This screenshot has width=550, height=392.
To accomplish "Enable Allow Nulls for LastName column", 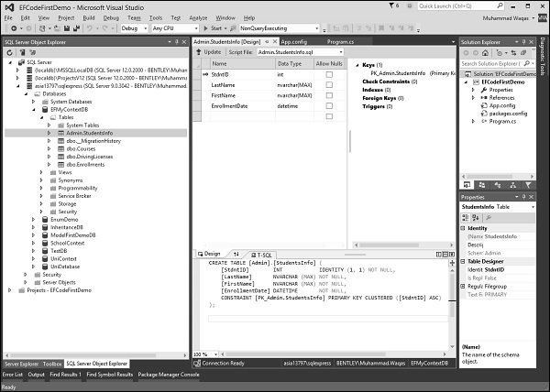I will coord(328,84).
